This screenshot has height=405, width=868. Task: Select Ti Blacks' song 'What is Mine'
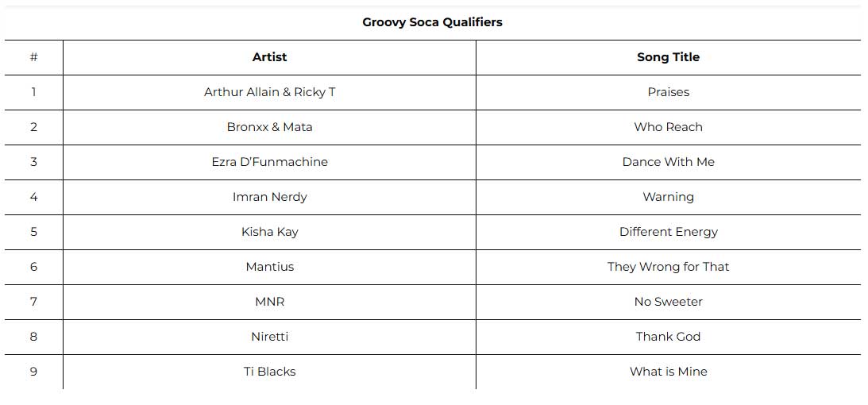tap(668, 372)
